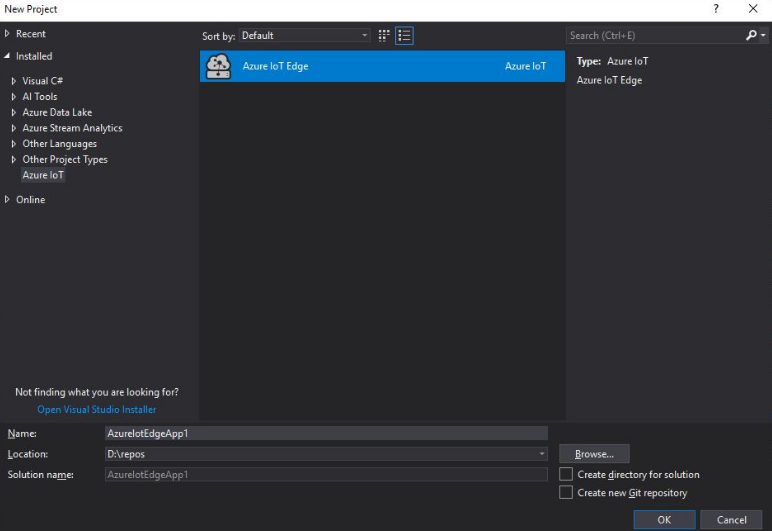Check Create new Git repository
The width and height of the screenshot is (772, 531).
pyautogui.click(x=566, y=492)
